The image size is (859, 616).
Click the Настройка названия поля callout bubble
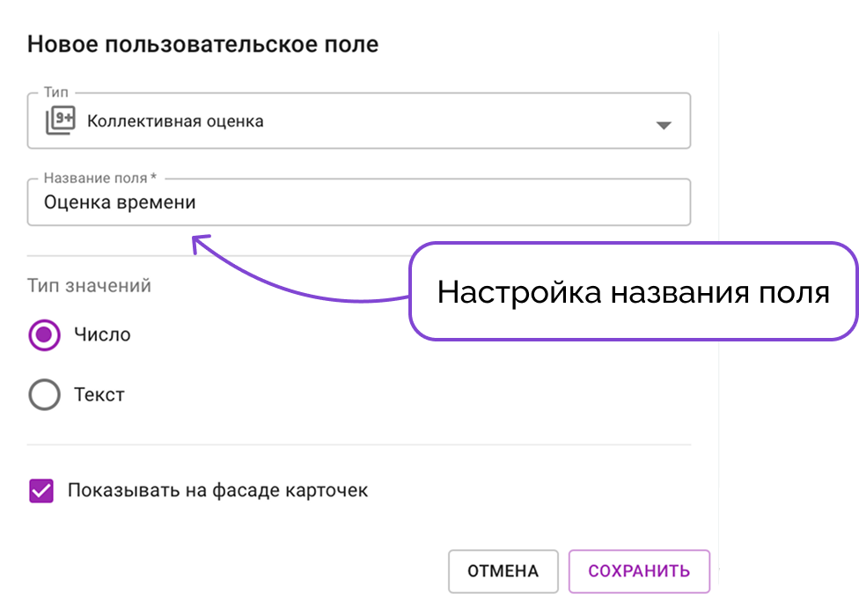634,291
